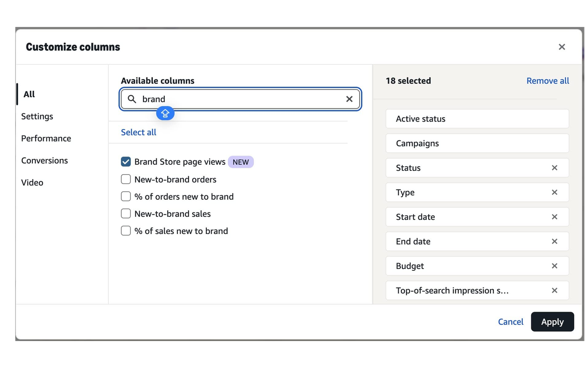This screenshot has height=368, width=588.
Task: Select % of sales new to brand
Action: pyautogui.click(x=126, y=231)
